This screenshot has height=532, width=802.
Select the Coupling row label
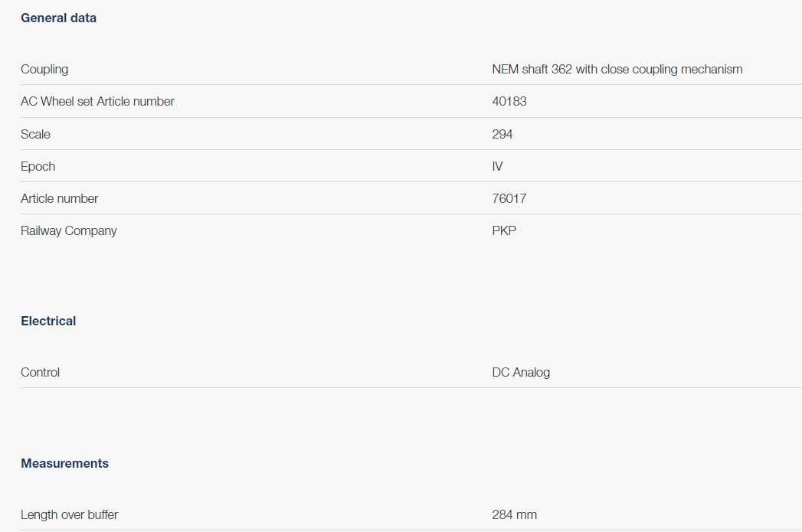(44, 69)
